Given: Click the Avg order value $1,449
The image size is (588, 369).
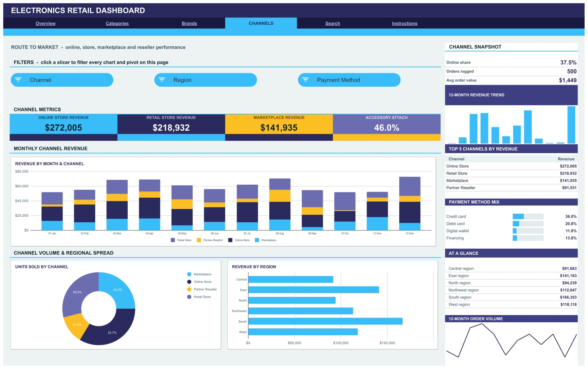Looking at the screenshot, I should point(568,80).
